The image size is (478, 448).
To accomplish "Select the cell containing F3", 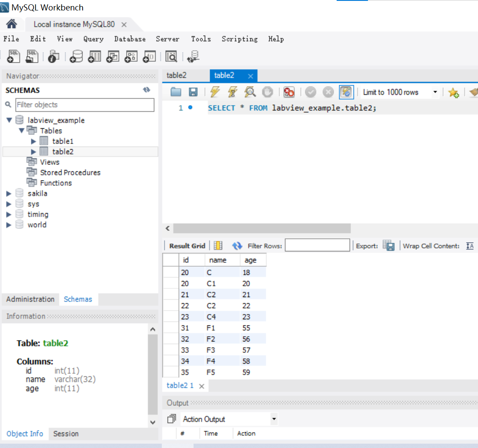I will point(222,350).
